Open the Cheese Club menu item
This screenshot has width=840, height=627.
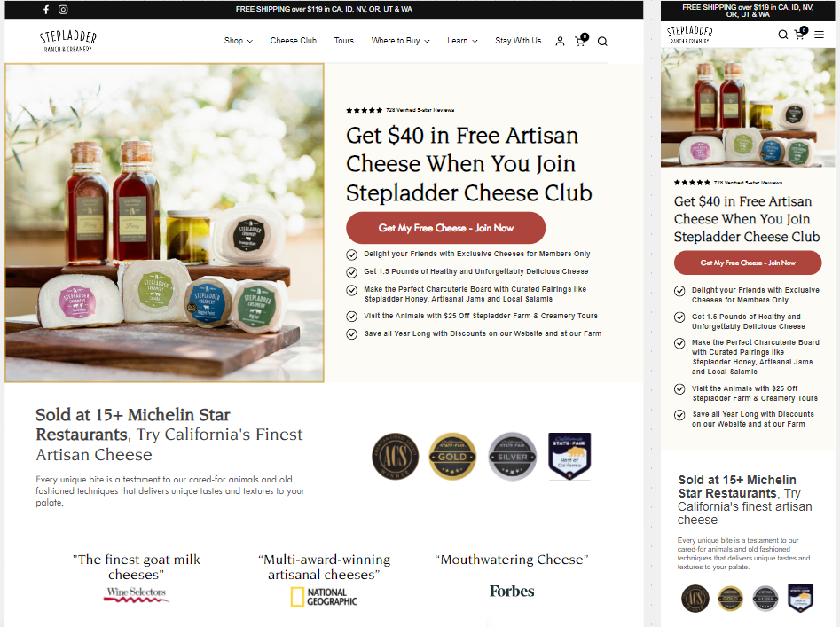point(293,41)
